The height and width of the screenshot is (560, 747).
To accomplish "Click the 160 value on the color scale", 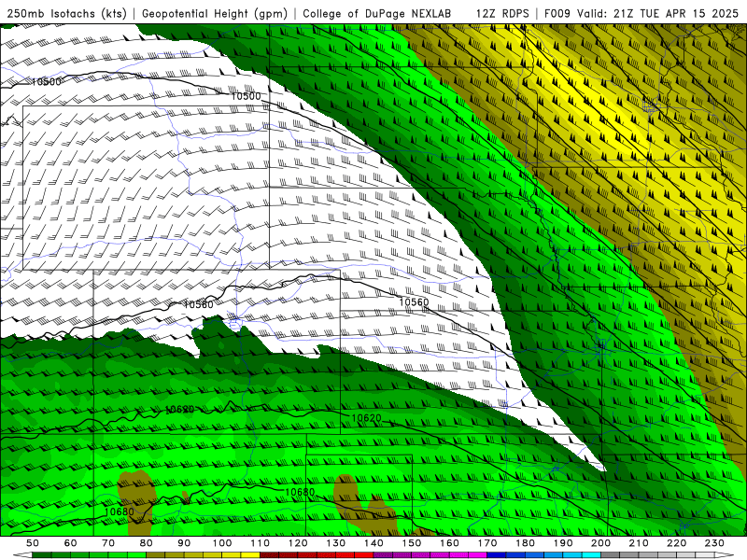I will pyautogui.click(x=449, y=543).
